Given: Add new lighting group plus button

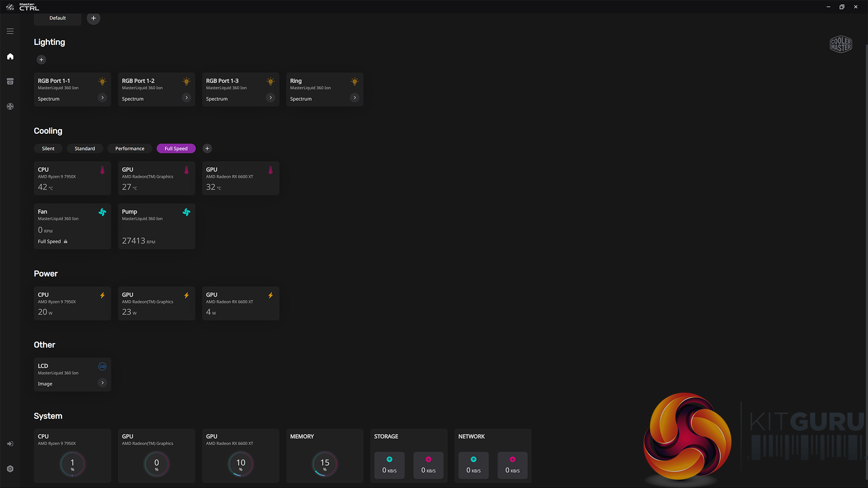Looking at the screenshot, I should pos(41,60).
